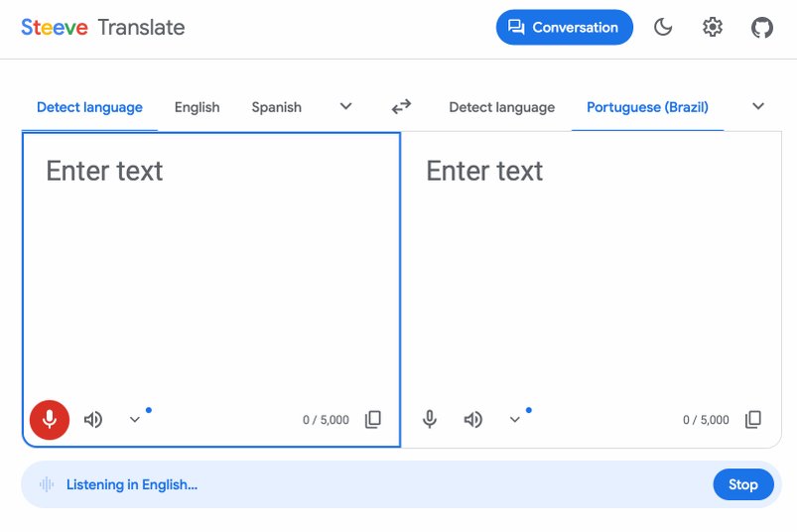Select English as source language
797x532 pixels.
click(198, 107)
